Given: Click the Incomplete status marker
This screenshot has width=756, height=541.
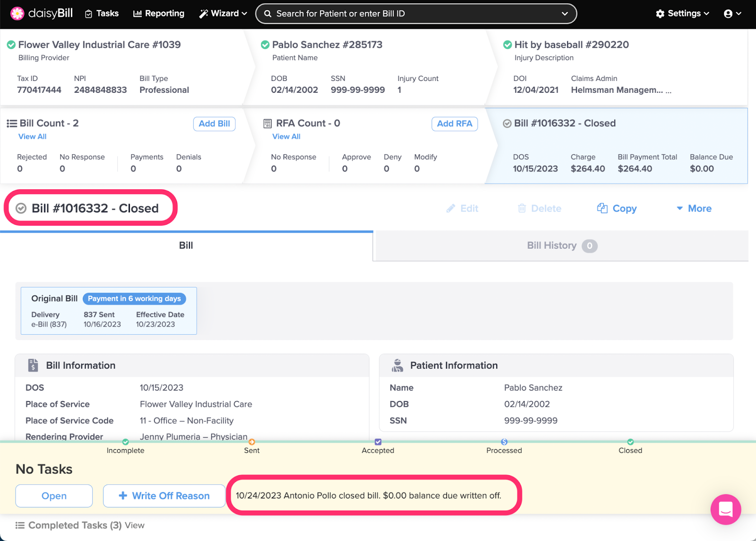Looking at the screenshot, I should (125, 442).
